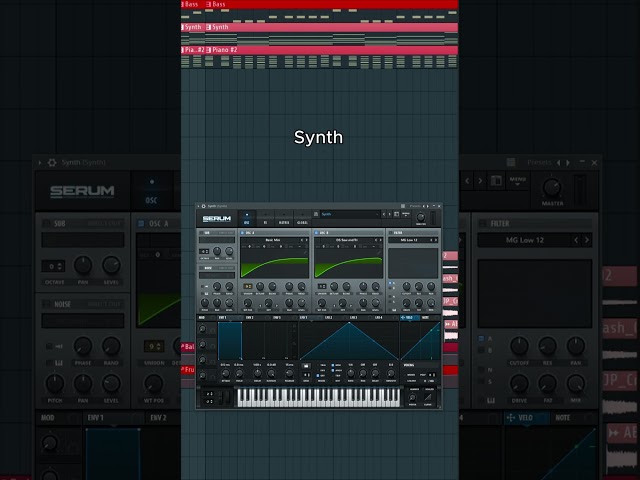The width and height of the screenshot is (640, 480).
Task: Toggle LFO BPM sync checkbox
Action: (x=333, y=365)
